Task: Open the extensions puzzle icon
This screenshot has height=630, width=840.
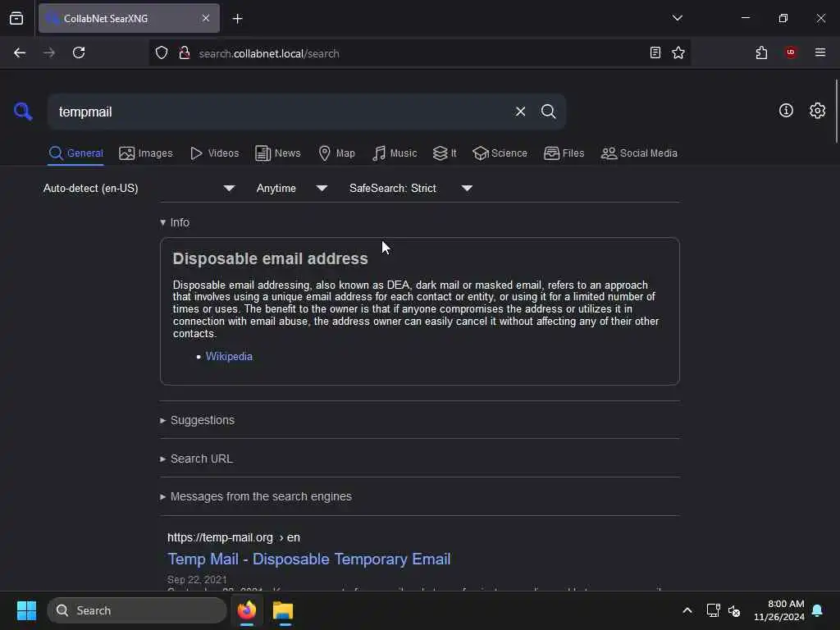Action: (761, 52)
